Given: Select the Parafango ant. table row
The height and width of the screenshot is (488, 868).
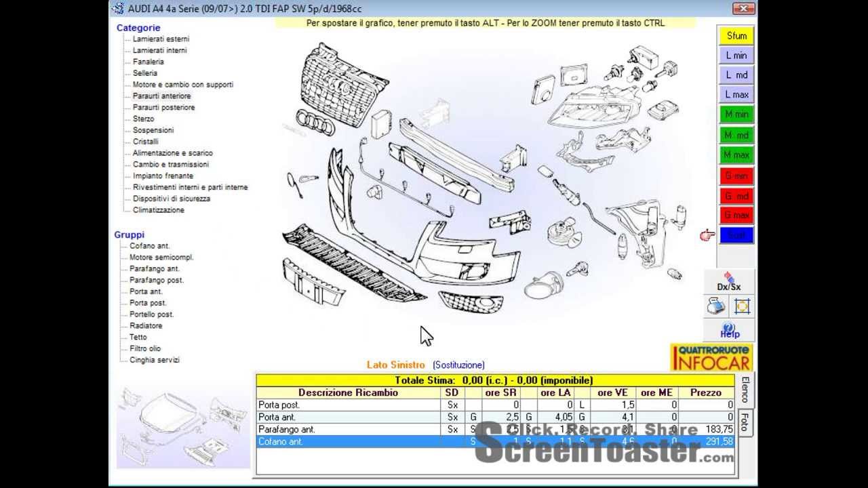Looking at the screenshot, I should point(494,429).
